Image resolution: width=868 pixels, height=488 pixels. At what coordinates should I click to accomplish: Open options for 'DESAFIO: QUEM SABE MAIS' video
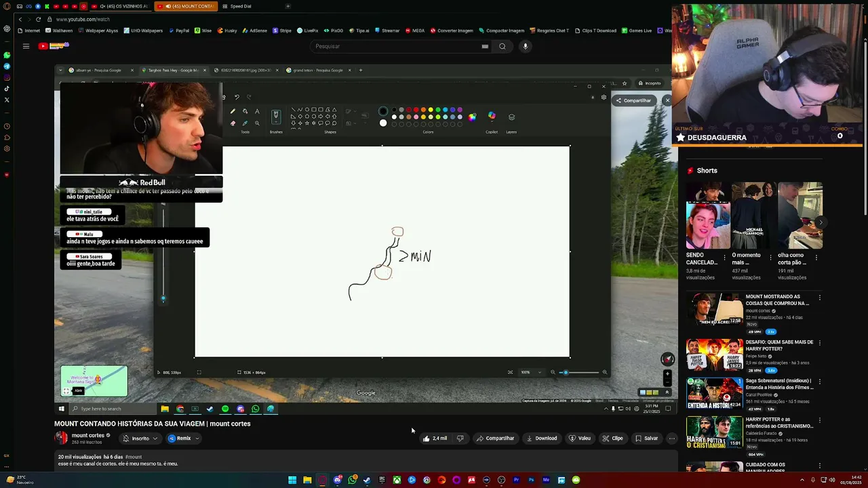(820, 343)
